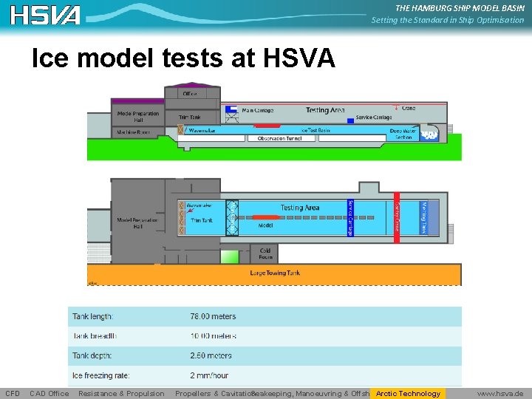The height and width of the screenshot is (399, 532).
Task: Click 'Service Carriage' label in section view
Action: [374, 117]
